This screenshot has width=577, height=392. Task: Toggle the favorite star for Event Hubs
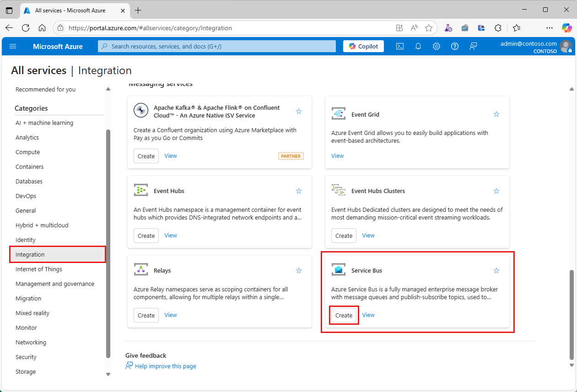point(299,191)
